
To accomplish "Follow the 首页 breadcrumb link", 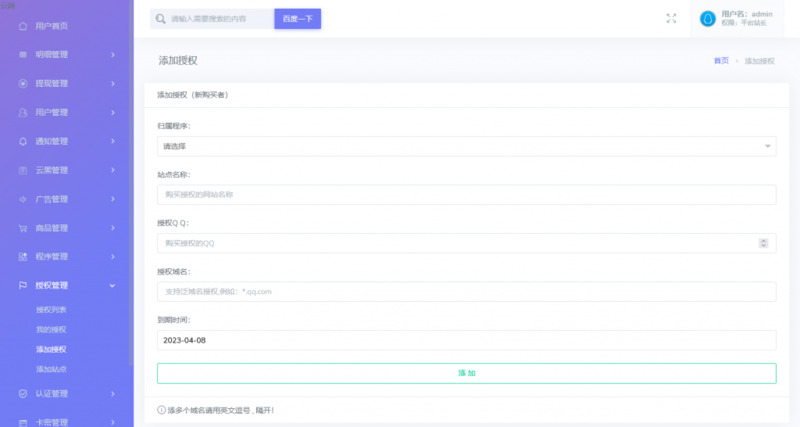I will pyautogui.click(x=721, y=61).
